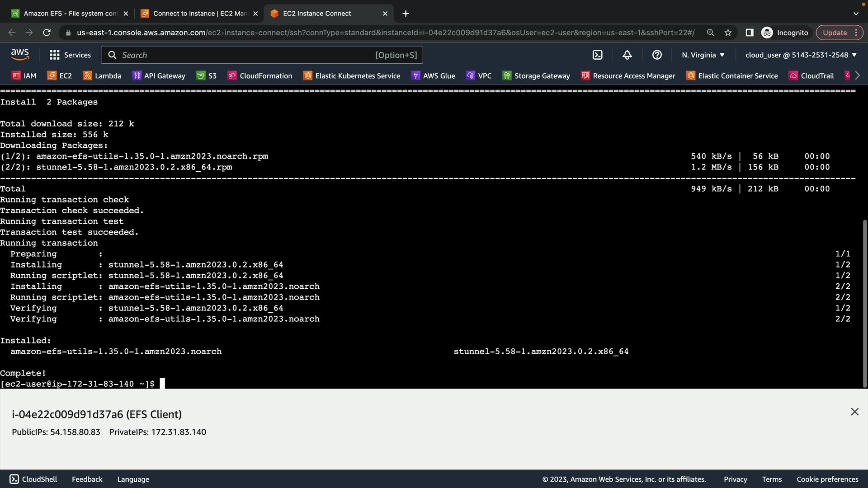The width and height of the screenshot is (868, 488).
Task: Click the AWS logo home icon
Action: [x=20, y=55]
